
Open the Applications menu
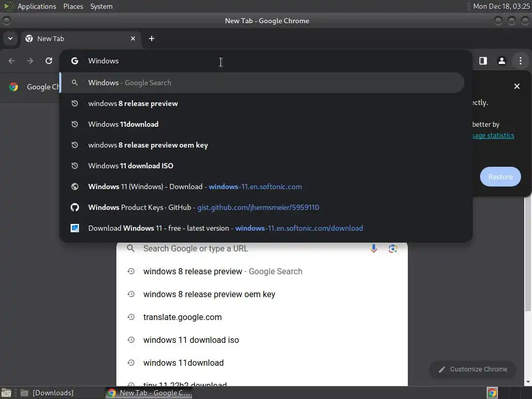click(x=37, y=6)
